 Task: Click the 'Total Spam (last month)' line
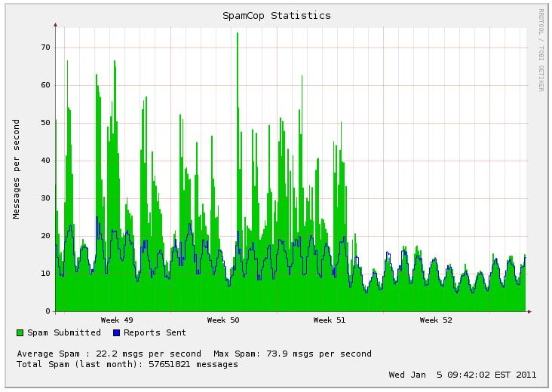127,364
